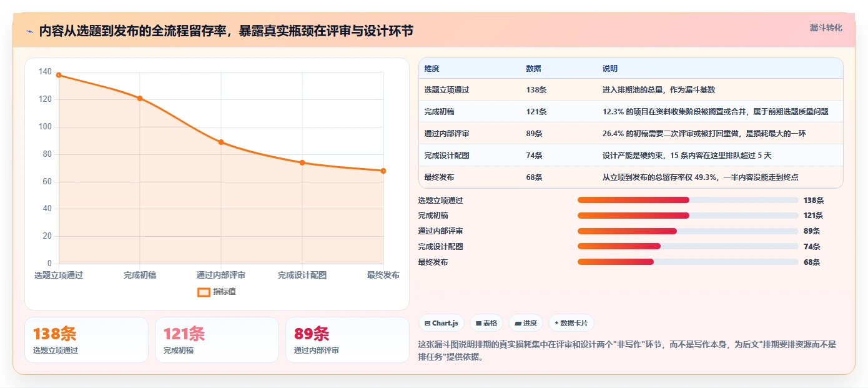The height and width of the screenshot is (388, 868).
Task: Click the table cell 89条
Action: tap(534, 134)
